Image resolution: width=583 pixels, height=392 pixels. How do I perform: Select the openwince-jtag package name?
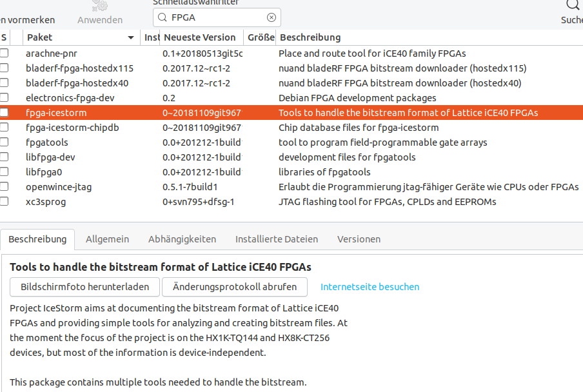(x=59, y=187)
